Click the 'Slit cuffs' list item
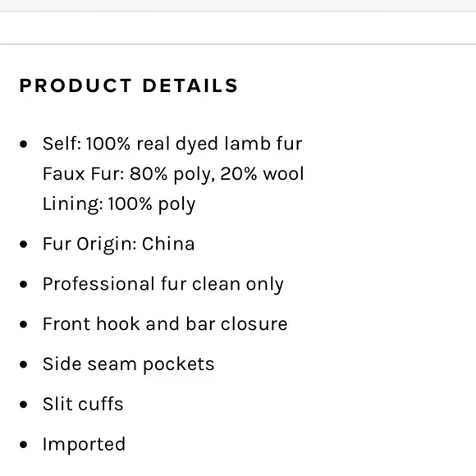The height and width of the screenshot is (476, 476). (x=83, y=404)
